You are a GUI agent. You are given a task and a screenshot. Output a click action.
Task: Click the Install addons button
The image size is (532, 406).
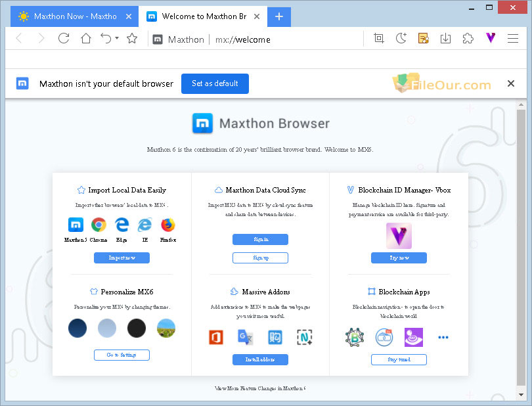click(260, 360)
